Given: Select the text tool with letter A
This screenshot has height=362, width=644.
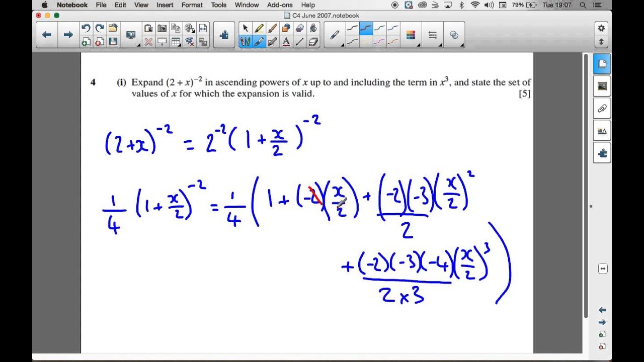Looking at the screenshot, I should 286,42.
